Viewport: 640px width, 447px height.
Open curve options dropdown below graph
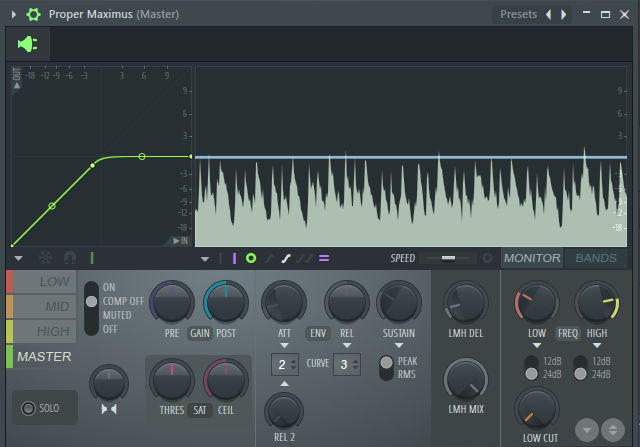18,258
